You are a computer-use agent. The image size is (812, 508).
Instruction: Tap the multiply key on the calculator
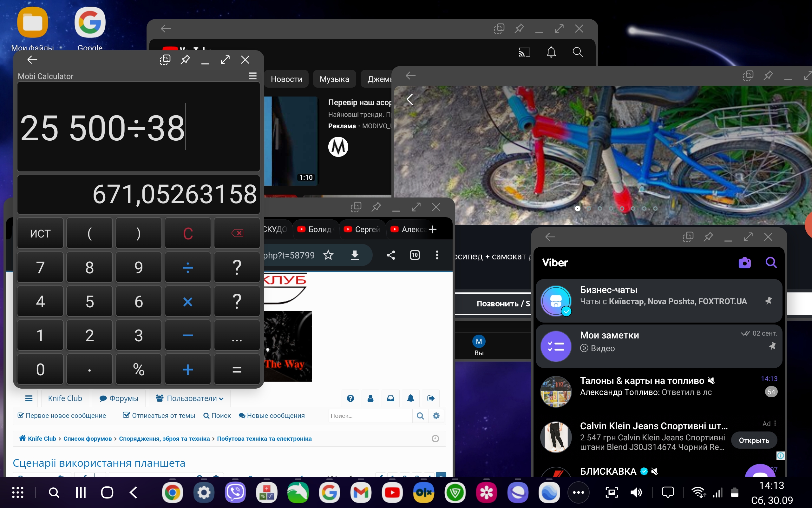[x=188, y=301]
